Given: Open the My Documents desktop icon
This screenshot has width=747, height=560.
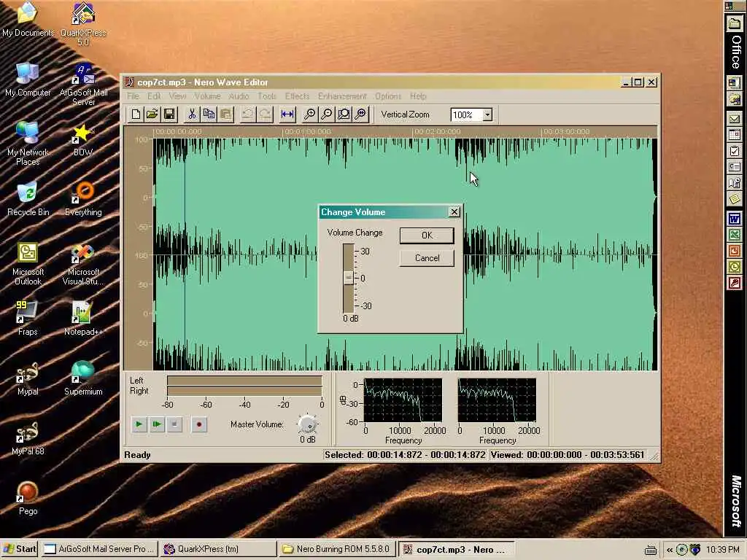Looking at the screenshot, I should 28,20.
